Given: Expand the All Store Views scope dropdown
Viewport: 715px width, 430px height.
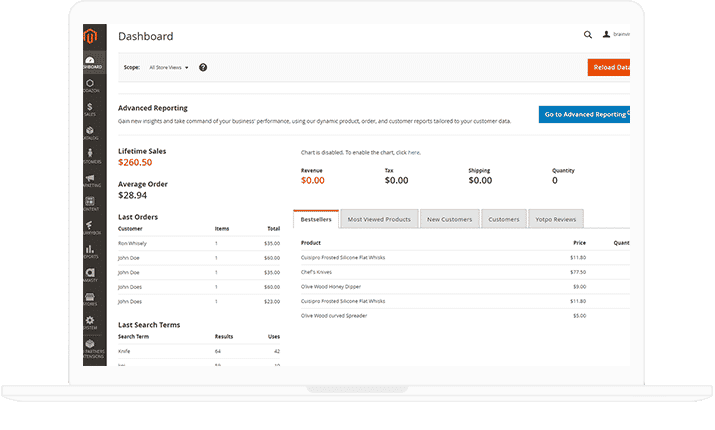Looking at the screenshot, I should 169,67.
